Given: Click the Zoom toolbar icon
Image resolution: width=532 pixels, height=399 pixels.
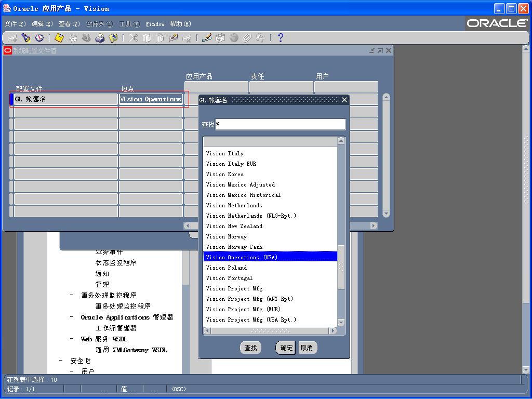Looking at the screenshot, I should 220,38.
